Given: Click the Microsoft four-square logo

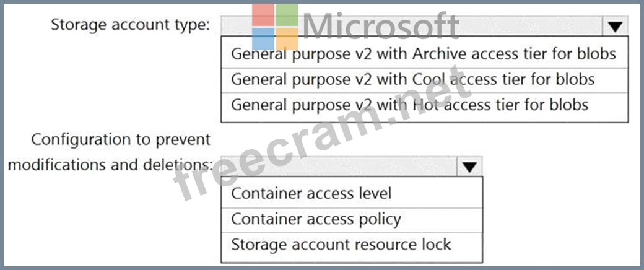Looking at the screenshot, I should click(275, 28).
